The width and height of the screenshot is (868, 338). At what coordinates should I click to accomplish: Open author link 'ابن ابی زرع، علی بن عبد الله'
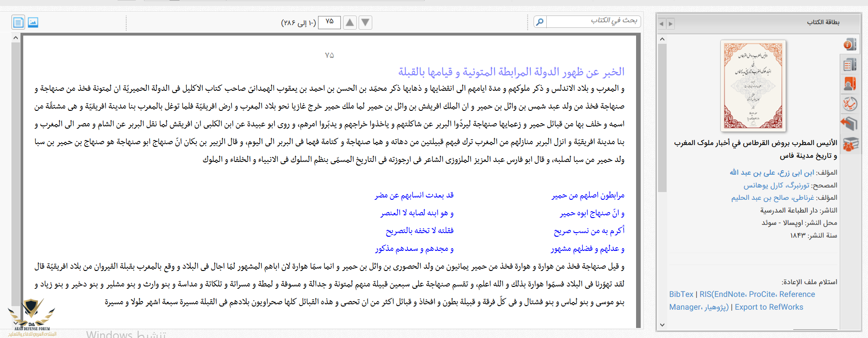[771, 172]
